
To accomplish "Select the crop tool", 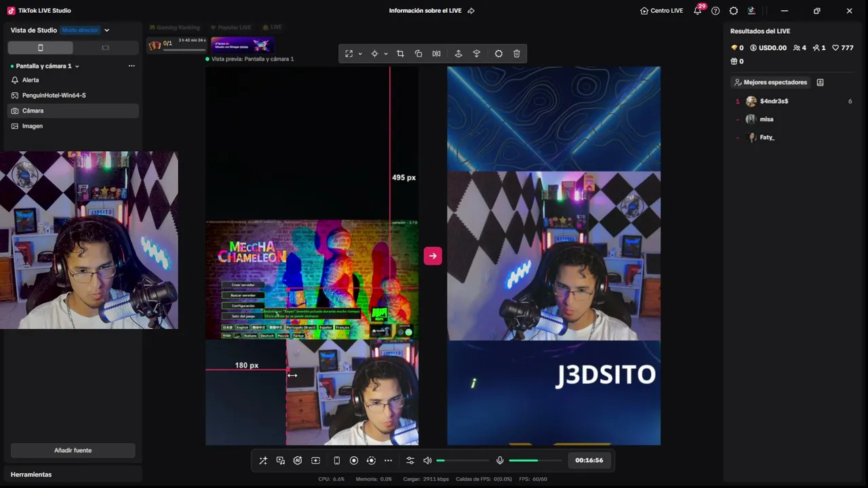I will pyautogui.click(x=400, y=54).
